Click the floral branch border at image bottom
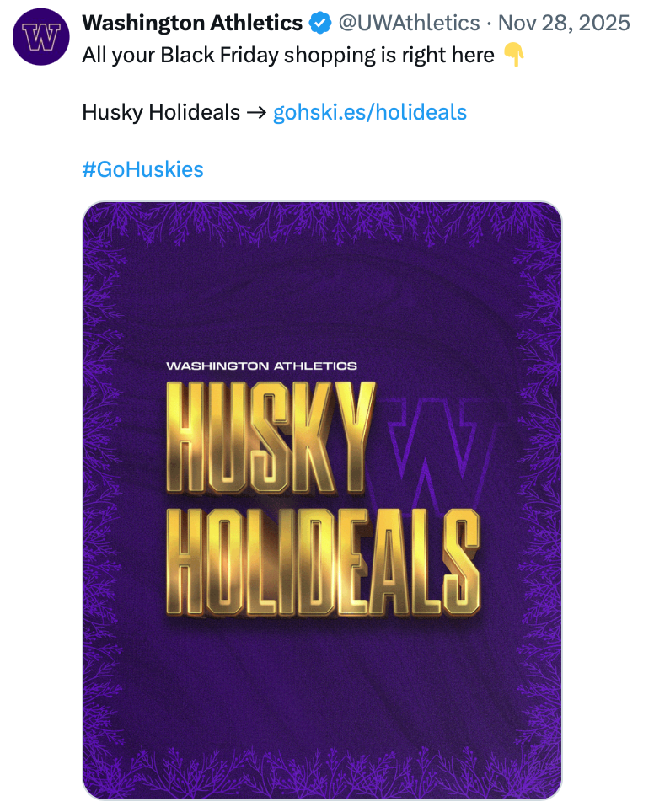The width and height of the screenshot is (654, 812). tap(322, 774)
